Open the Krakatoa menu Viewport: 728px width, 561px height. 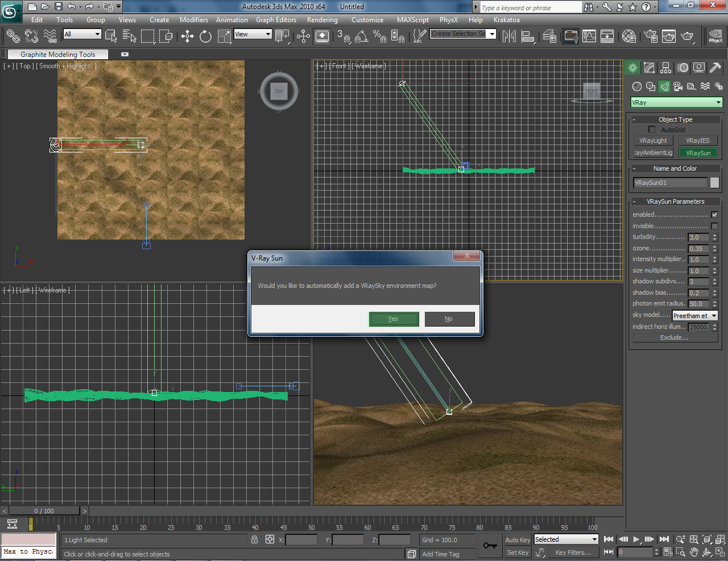[506, 19]
